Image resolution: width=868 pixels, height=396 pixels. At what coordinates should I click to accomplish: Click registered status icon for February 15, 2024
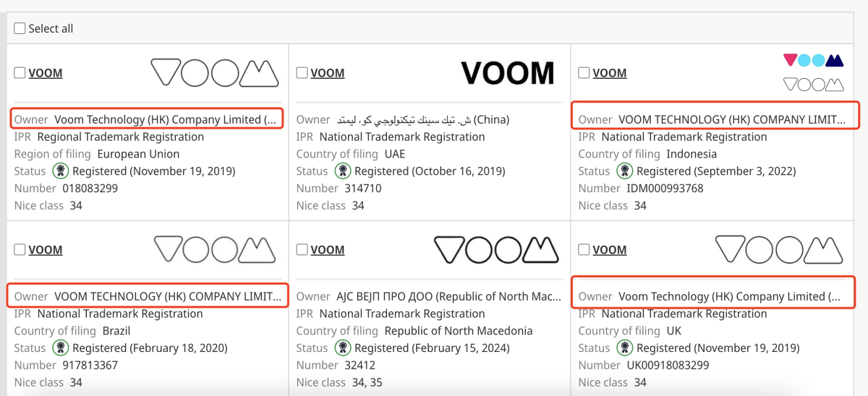click(x=343, y=348)
